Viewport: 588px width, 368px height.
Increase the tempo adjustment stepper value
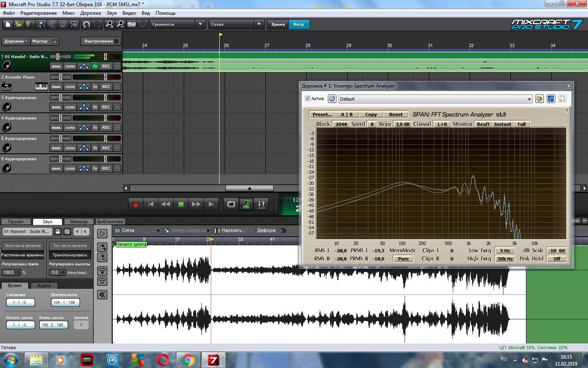click(x=18, y=271)
